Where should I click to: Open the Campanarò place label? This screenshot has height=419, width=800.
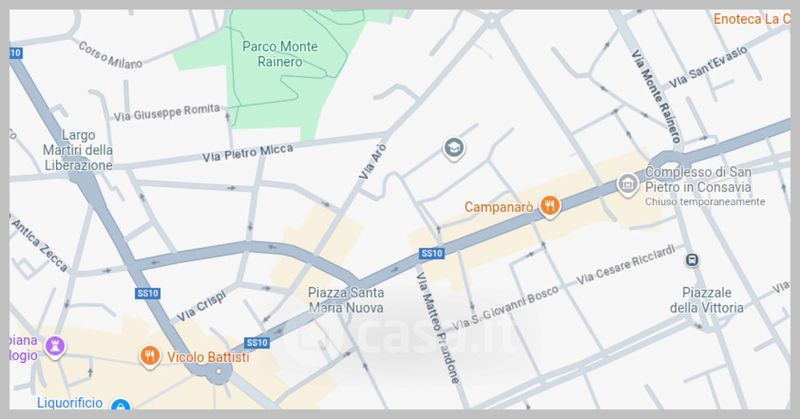(x=498, y=207)
